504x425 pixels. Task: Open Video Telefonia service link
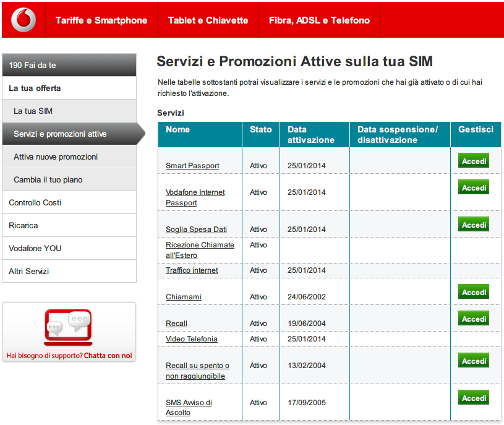tap(192, 339)
